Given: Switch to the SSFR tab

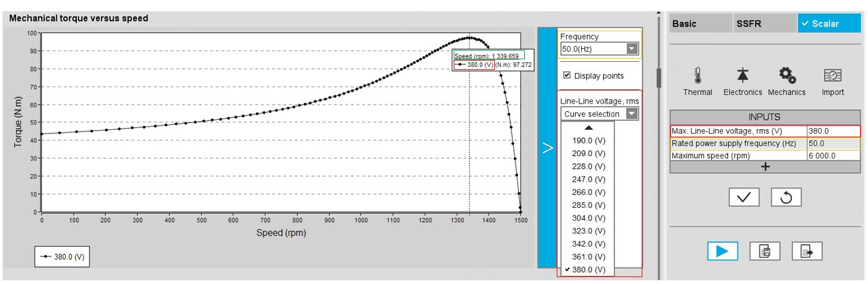Looking at the screenshot, I should click(748, 24).
